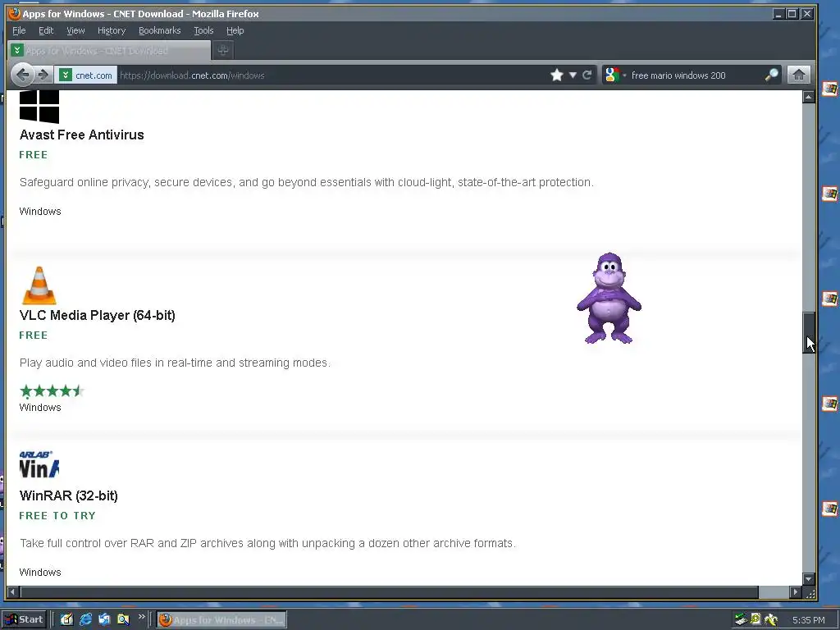Click the Firefox logo in the title bar
Screen dimensions: 840x630
click(x=14, y=13)
